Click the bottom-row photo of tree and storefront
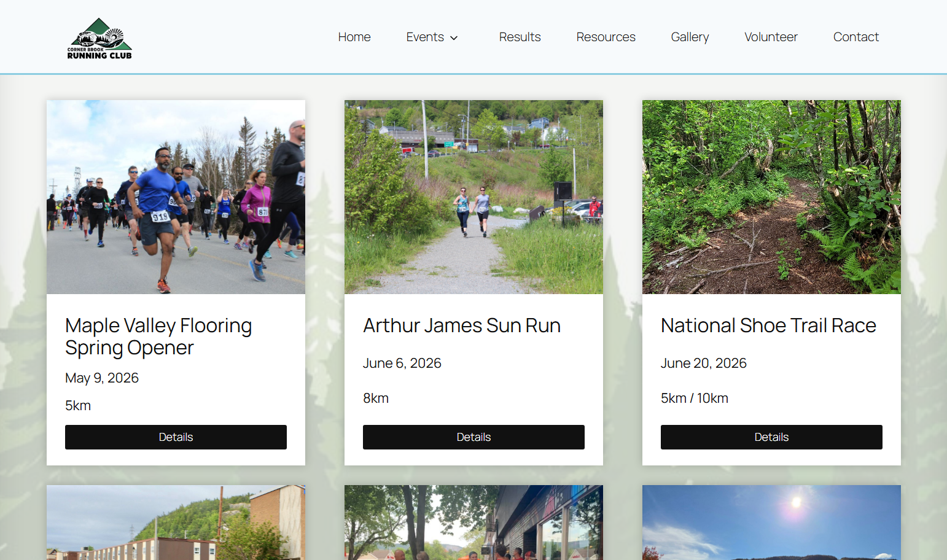 click(x=474, y=523)
